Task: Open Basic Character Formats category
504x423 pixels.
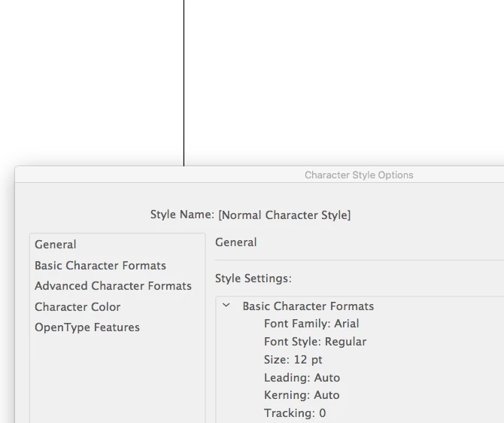Action: 100,266
